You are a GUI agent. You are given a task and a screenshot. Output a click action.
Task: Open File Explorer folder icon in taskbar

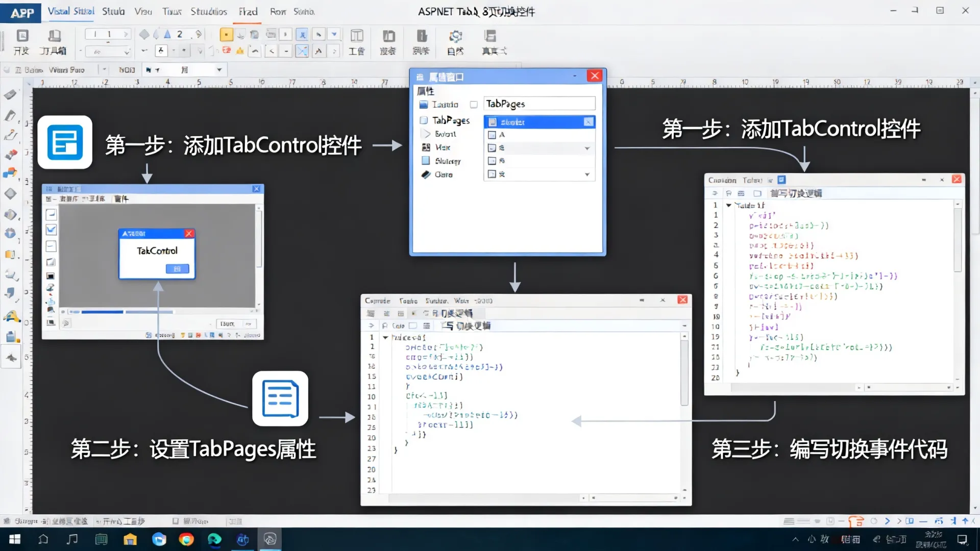[x=130, y=539]
